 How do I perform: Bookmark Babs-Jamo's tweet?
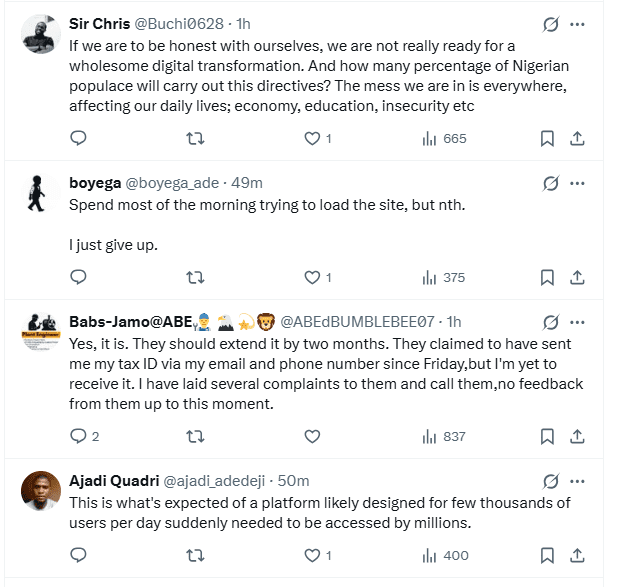(547, 436)
